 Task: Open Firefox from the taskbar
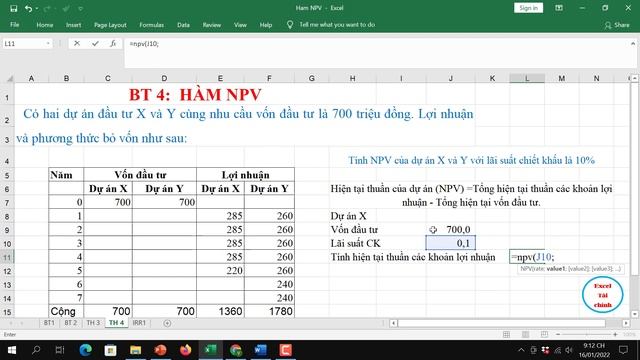185,350
